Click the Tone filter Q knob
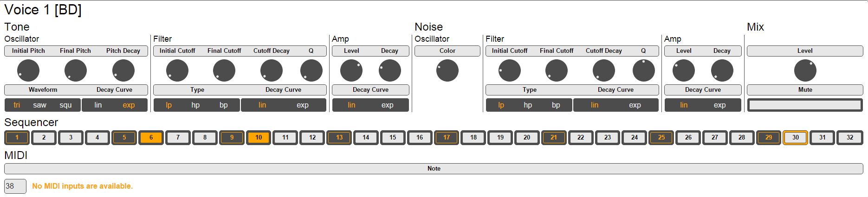 [311, 70]
